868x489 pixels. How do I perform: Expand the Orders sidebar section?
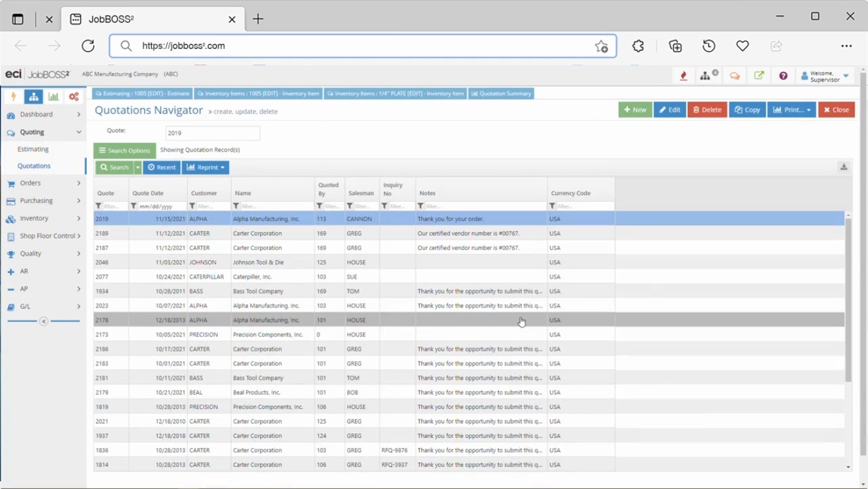(x=79, y=183)
